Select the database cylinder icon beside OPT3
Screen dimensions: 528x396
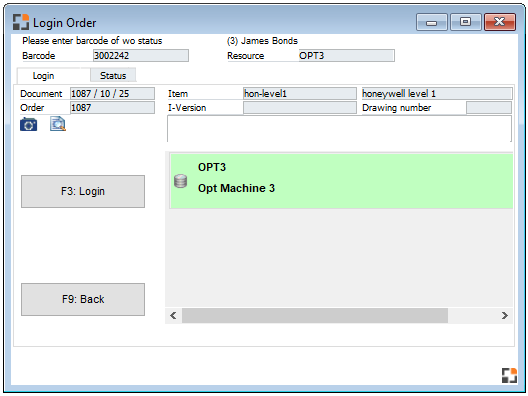(180, 181)
